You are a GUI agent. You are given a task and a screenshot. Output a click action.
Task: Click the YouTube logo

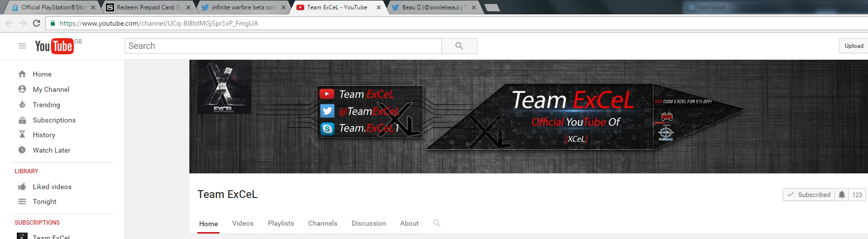(54, 46)
